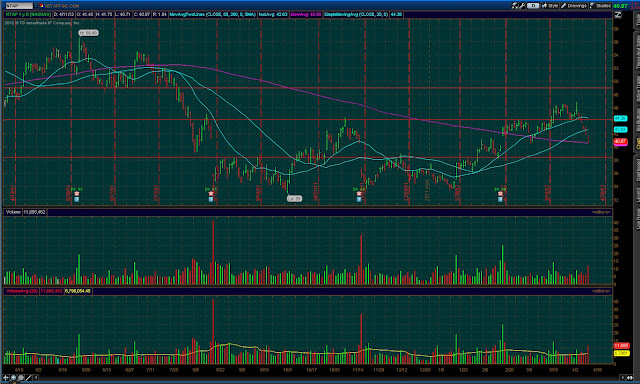
Task: Click the blue event marker near 11/14
Action: click(359, 199)
